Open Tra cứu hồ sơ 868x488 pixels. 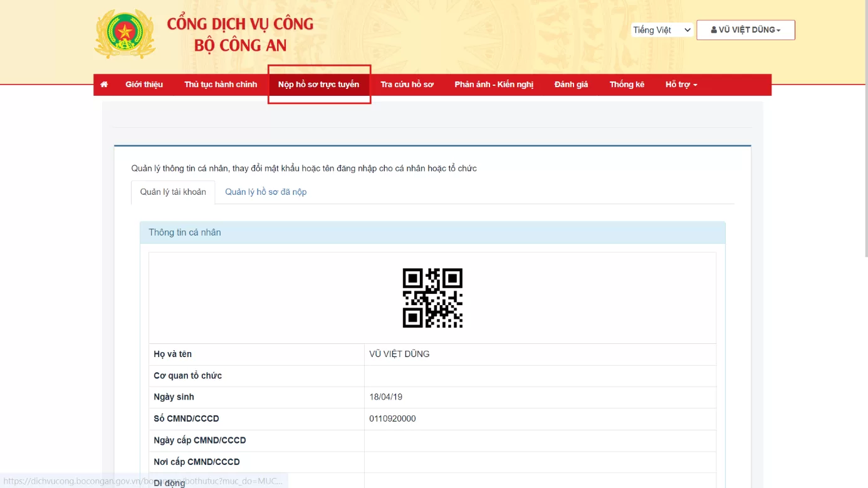[x=407, y=85]
